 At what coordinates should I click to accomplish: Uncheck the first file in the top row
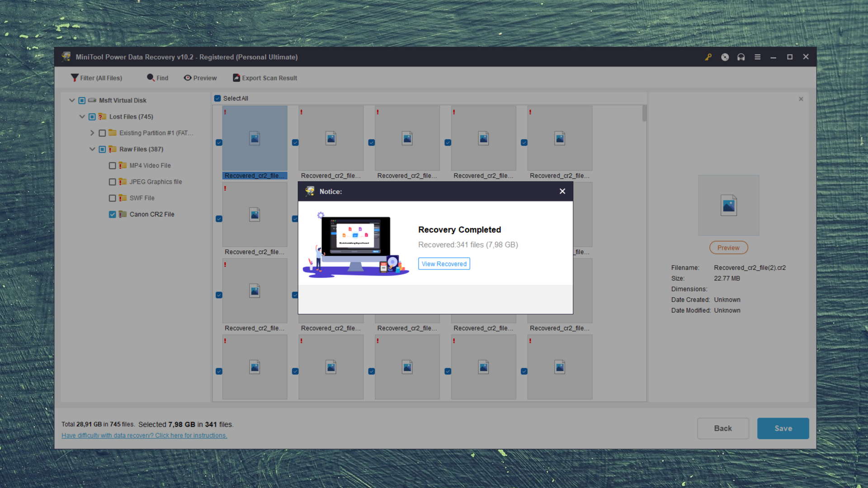[219, 143]
